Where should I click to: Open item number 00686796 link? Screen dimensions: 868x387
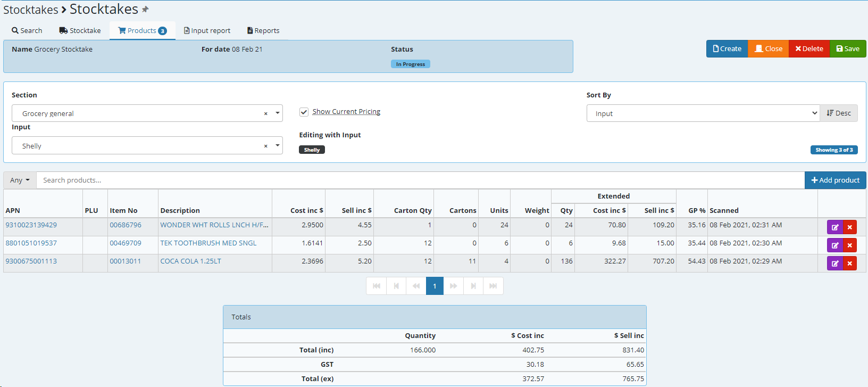click(x=126, y=225)
